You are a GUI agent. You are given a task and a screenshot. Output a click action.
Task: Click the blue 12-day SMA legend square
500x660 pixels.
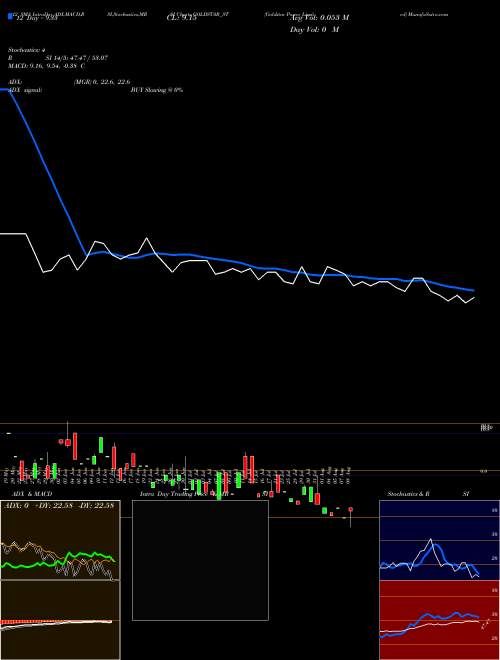click(x=11, y=16)
